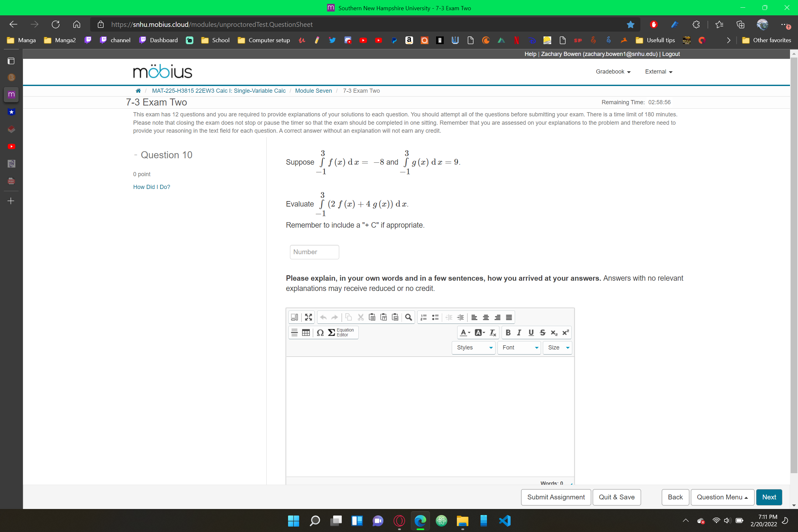The height and width of the screenshot is (532, 798).
Task: Toggle strikethrough formatting
Action: pyautogui.click(x=542, y=333)
